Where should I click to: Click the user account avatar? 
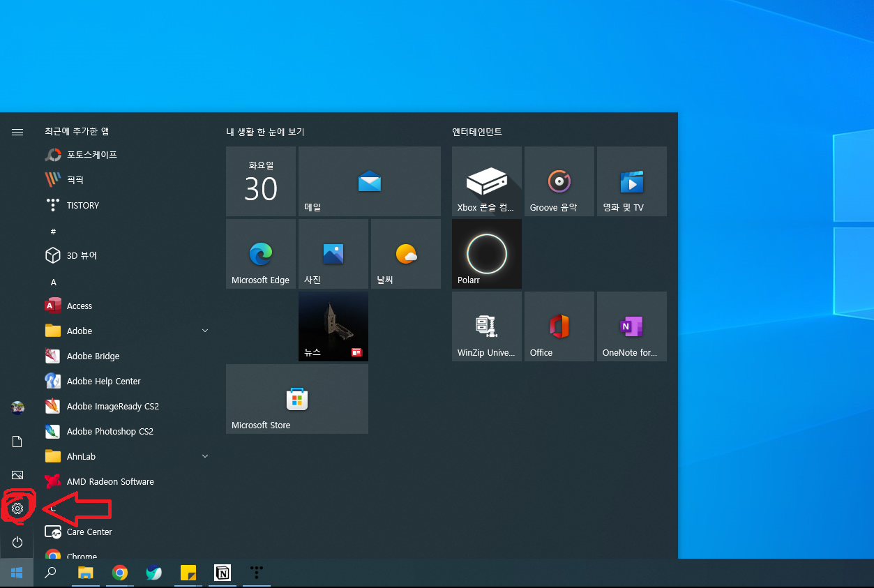[x=17, y=407]
